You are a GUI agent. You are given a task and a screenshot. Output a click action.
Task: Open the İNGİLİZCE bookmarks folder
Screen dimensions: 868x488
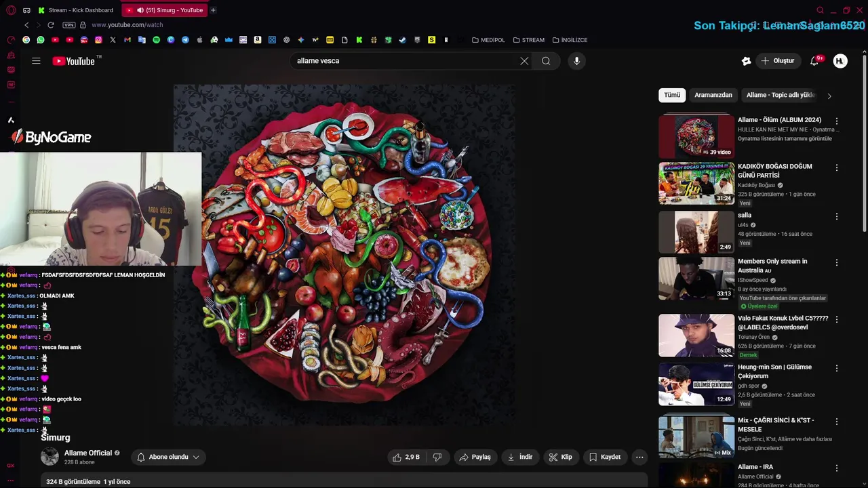570,40
